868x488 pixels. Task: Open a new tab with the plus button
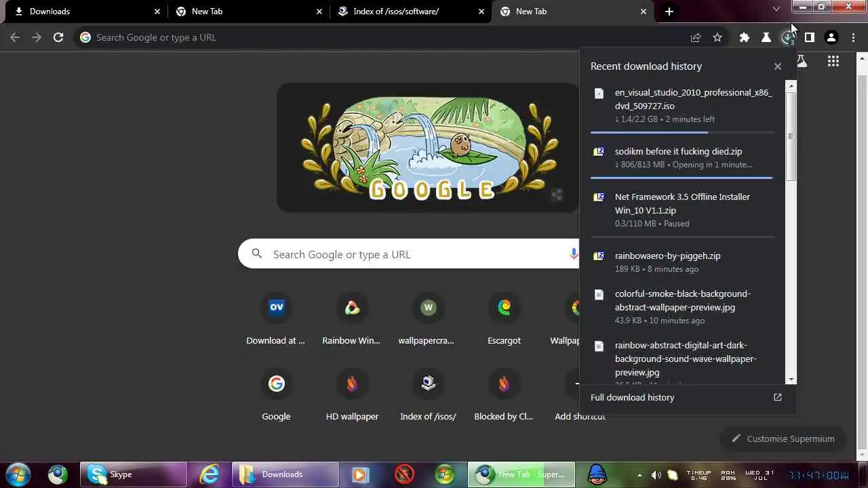pyautogui.click(x=669, y=12)
